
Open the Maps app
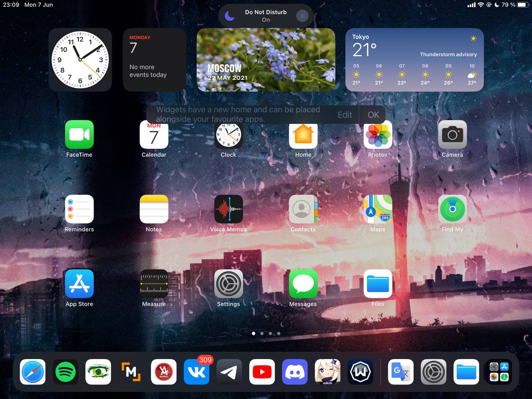pyautogui.click(x=378, y=209)
